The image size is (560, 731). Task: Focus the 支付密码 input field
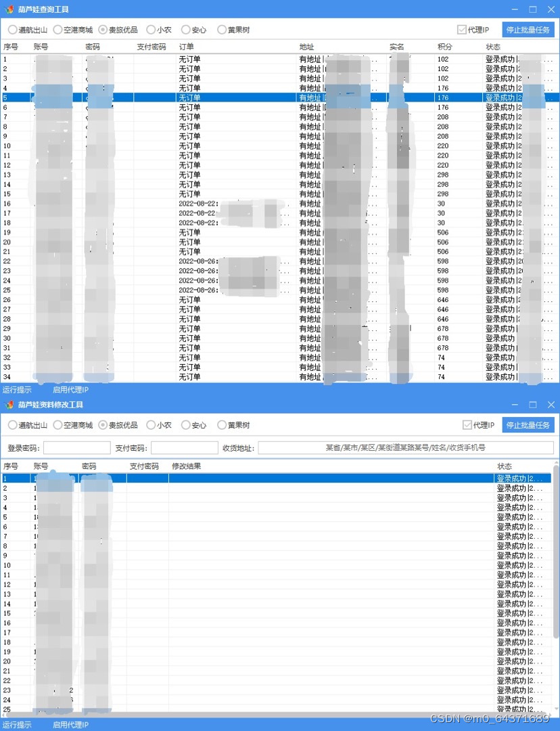pos(183,447)
